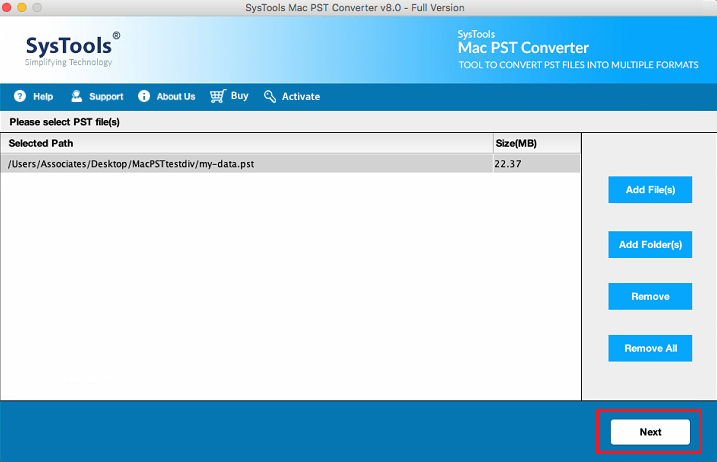Click the Buy shopping cart icon

click(x=218, y=96)
